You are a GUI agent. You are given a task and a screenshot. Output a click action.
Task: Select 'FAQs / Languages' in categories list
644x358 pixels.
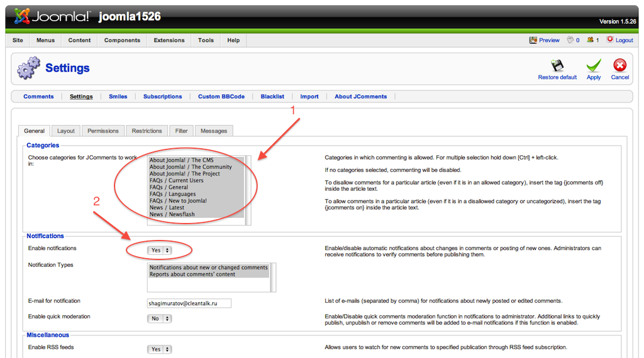click(x=172, y=194)
